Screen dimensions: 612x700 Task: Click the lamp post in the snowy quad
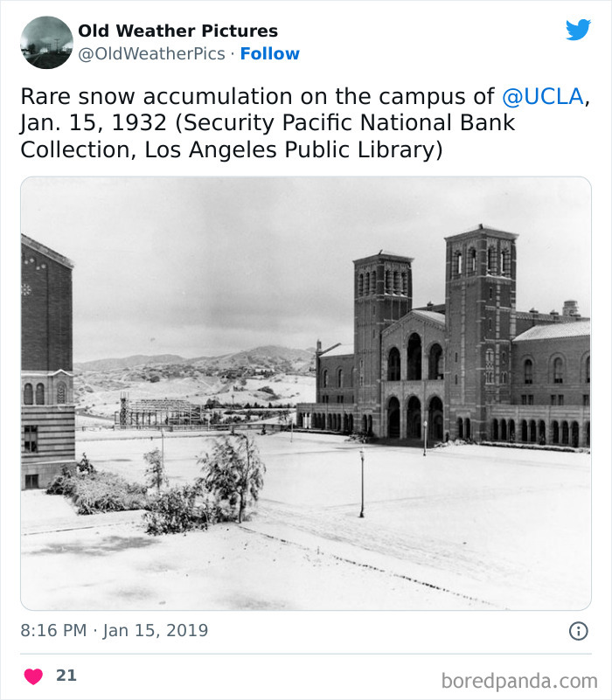point(361,482)
